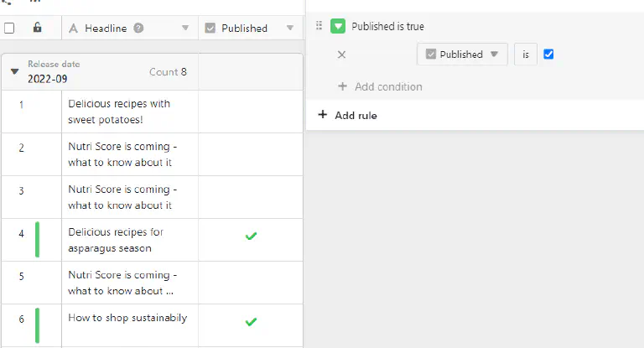Click the green checkmark in row 6
The width and height of the screenshot is (644, 348).
click(x=250, y=321)
